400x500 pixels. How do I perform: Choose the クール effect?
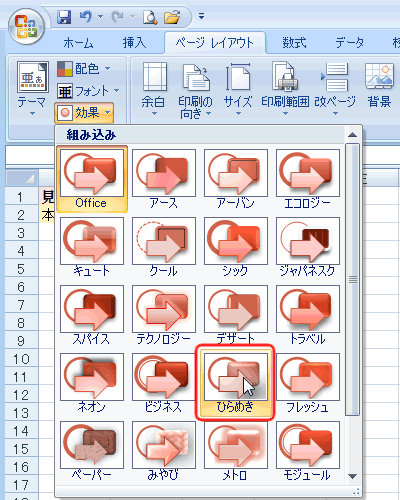[164, 247]
